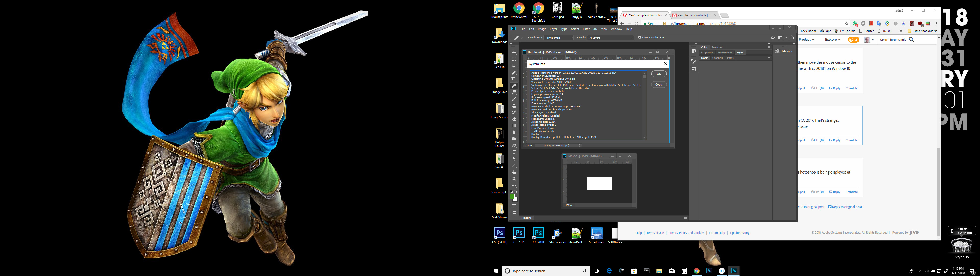Viewport: 980px width, 276px height.
Task: Select the Horizontal Type tool
Action: [514, 152]
